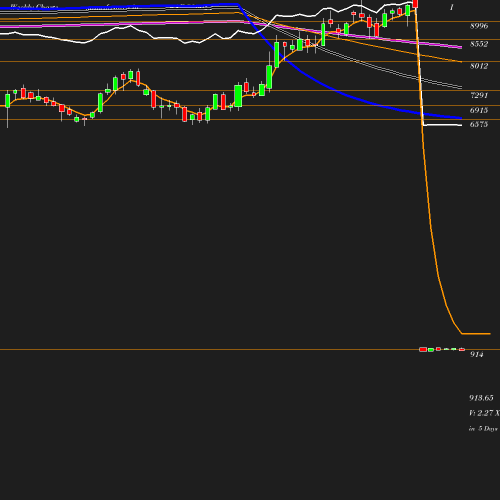Click the 914 price level label

[x=477, y=354]
